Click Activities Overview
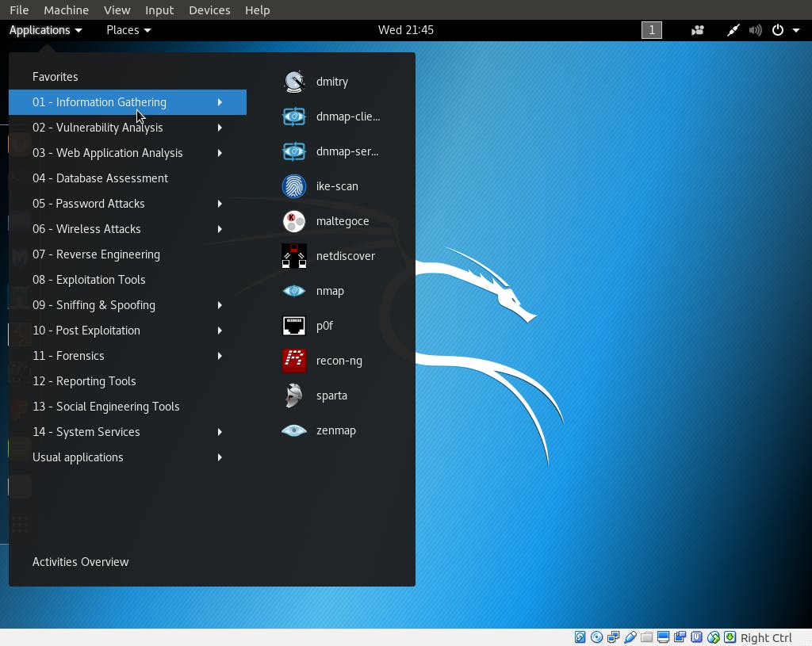Viewport: 812px width, 646px height. pos(80,562)
